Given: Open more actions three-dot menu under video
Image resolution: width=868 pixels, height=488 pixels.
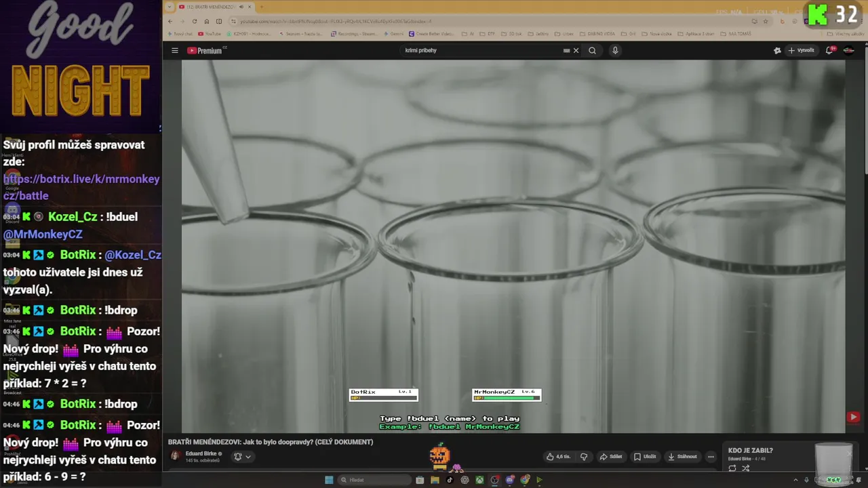Looking at the screenshot, I should [711, 457].
